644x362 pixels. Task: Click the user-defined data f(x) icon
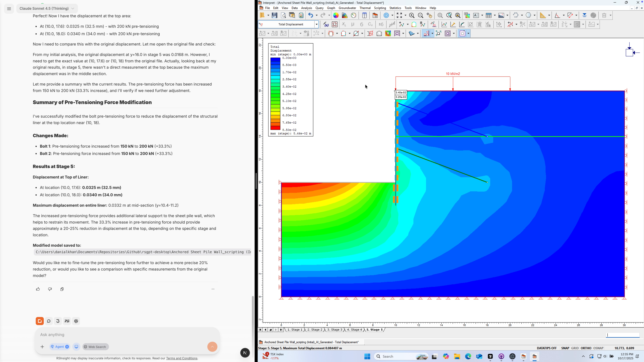pyautogui.click(x=326, y=24)
